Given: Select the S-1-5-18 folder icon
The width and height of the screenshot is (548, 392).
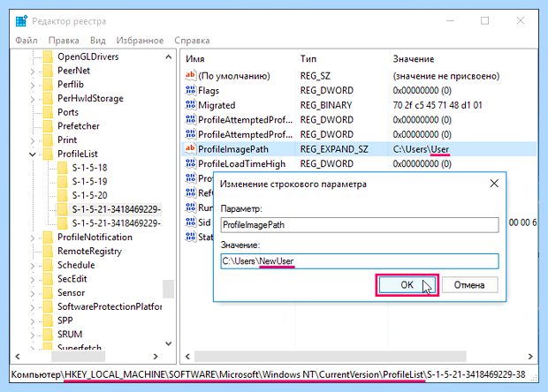Looking at the screenshot, I should pos(63,168).
